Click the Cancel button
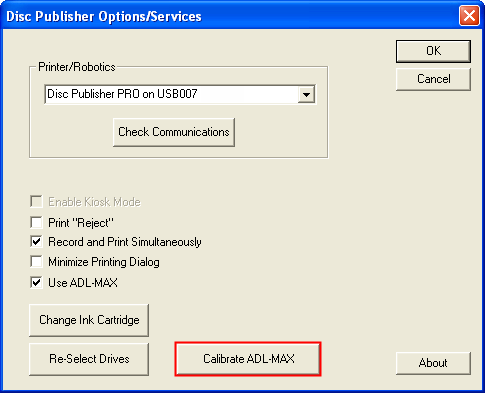Image resolution: width=485 pixels, height=393 pixels. point(433,79)
